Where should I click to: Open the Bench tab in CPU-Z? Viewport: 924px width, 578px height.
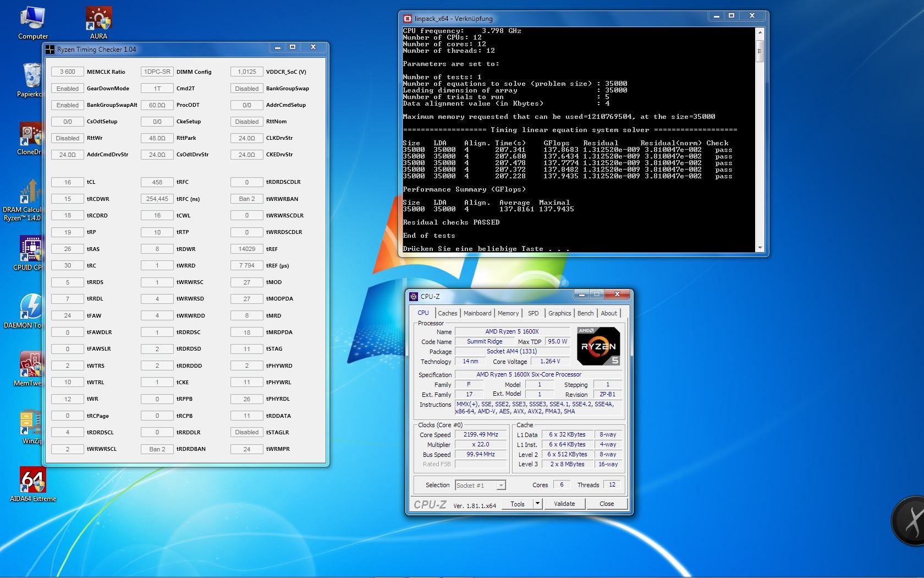[x=585, y=313]
